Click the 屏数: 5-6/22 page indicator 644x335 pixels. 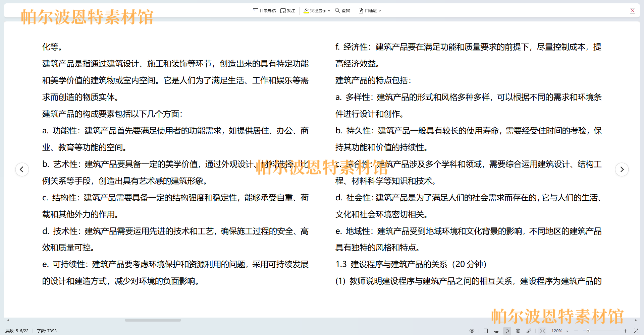pos(17,331)
